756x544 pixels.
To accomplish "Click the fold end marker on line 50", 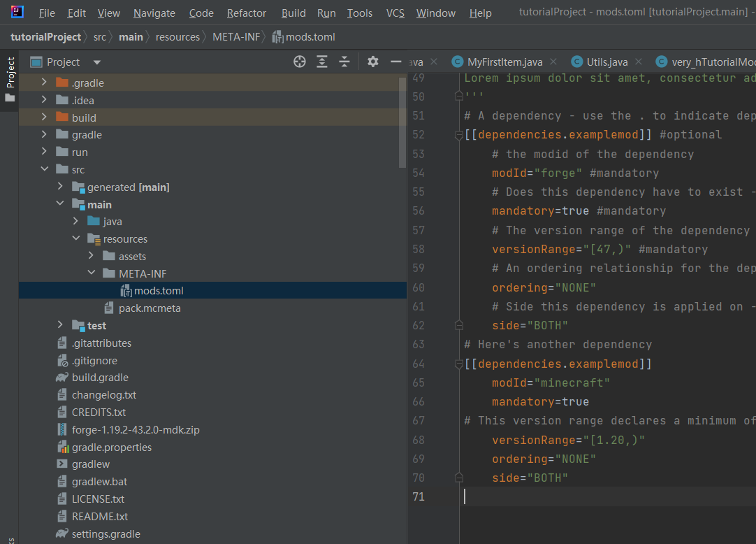I will [459, 96].
